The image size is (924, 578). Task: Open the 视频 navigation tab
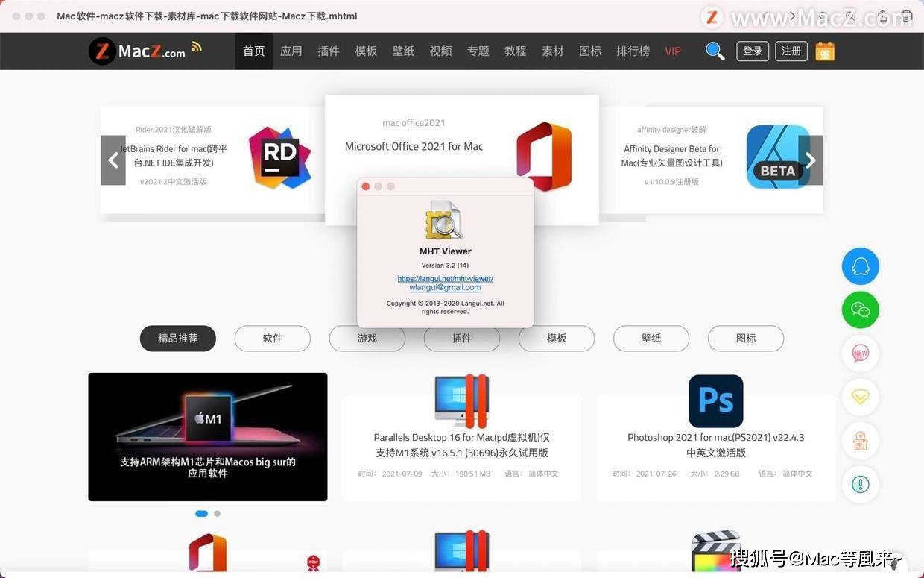pyautogui.click(x=441, y=51)
